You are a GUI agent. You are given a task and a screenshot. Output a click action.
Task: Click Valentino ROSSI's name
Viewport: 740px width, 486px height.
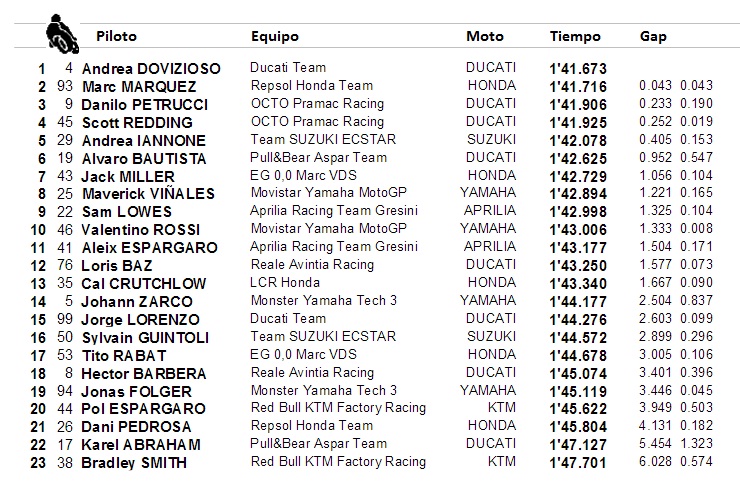pos(141,230)
